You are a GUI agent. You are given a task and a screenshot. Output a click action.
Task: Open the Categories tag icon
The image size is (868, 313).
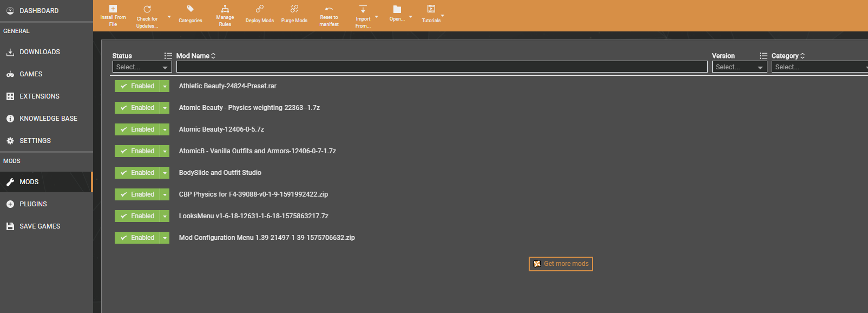coord(190,9)
